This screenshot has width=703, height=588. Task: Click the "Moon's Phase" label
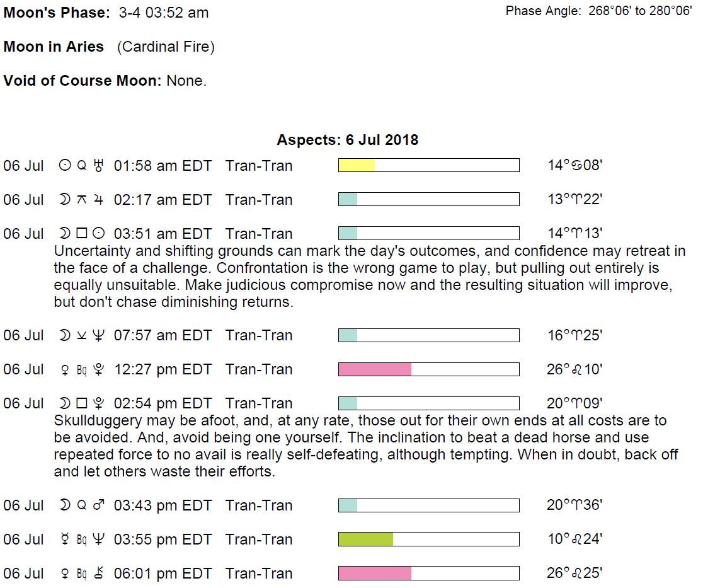pyautogui.click(x=57, y=13)
